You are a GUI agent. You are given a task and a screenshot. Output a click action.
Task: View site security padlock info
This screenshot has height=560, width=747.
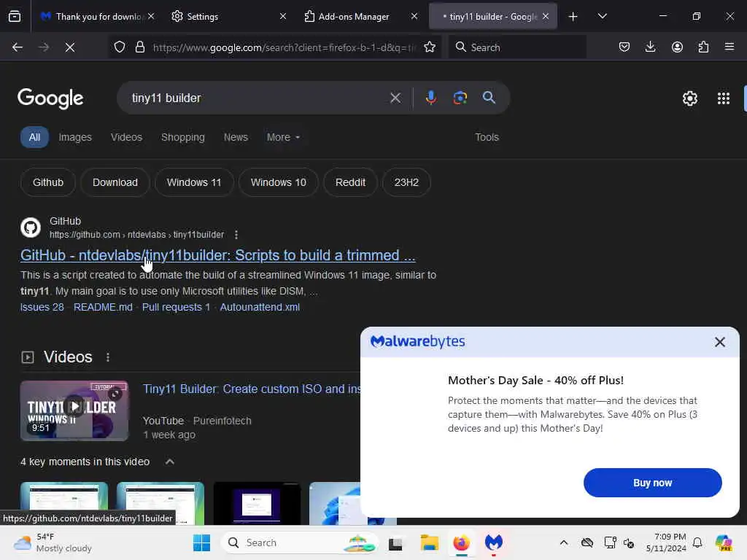139,47
